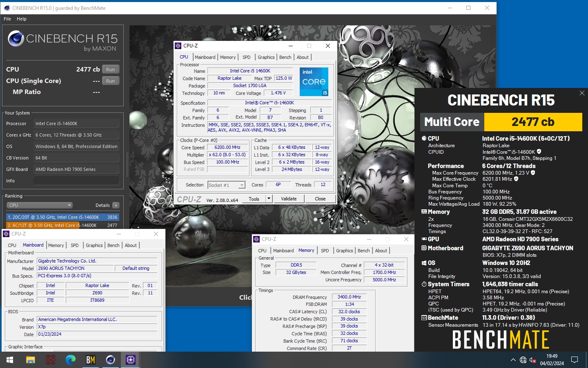
Task: Open File Explorer from taskbar
Action: click(x=30, y=360)
